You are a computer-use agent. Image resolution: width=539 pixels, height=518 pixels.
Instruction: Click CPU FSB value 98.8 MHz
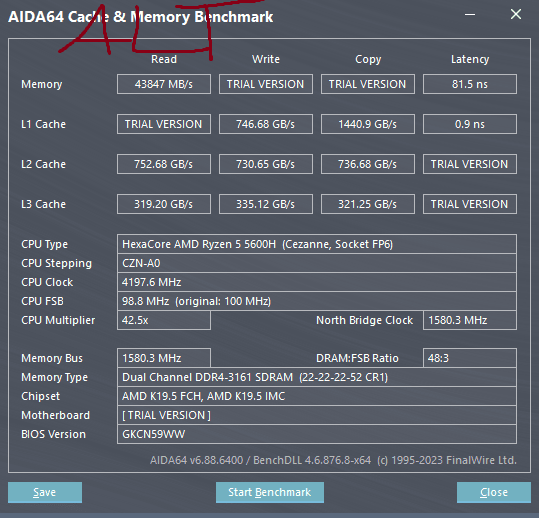point(317,301)
